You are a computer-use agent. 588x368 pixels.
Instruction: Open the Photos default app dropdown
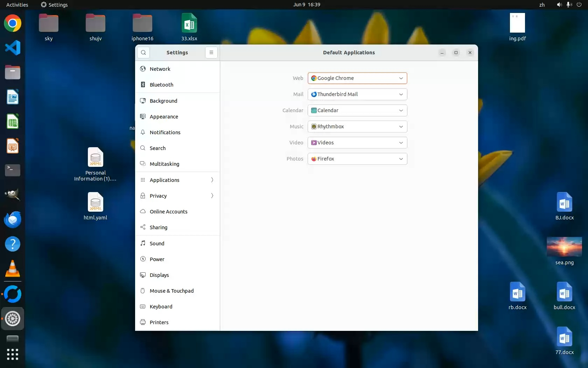pyautogui.click(x=357, y=159)
